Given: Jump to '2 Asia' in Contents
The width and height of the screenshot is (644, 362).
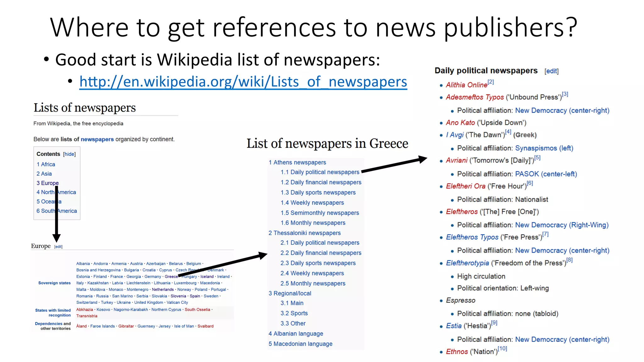Looking at the screenshot, I should coord(44,174).
